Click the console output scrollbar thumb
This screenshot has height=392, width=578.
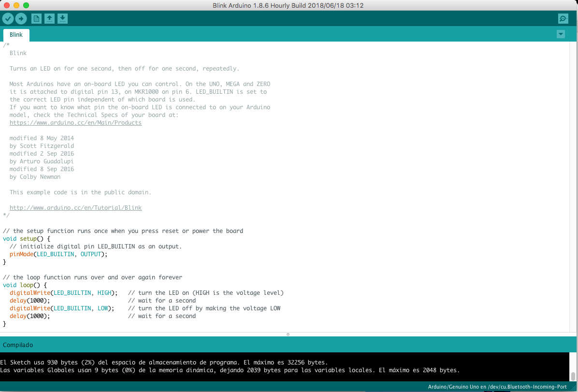point(573,376)
